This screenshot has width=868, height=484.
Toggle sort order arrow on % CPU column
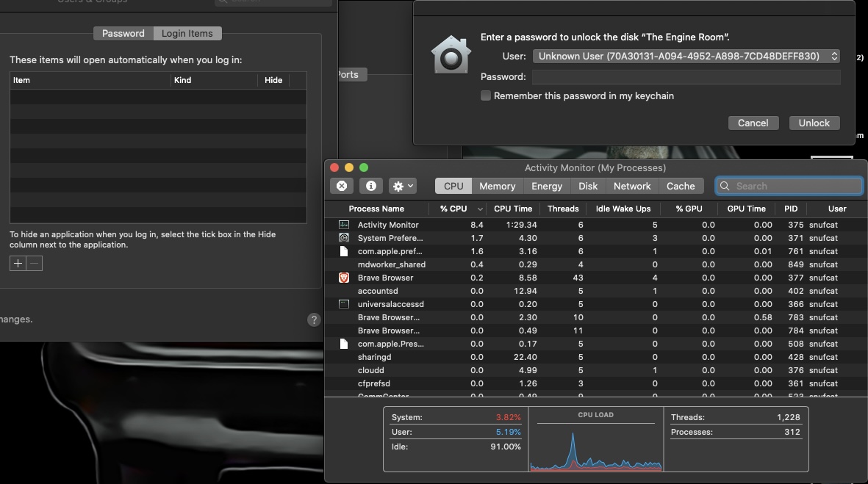[x=480, y=209]
